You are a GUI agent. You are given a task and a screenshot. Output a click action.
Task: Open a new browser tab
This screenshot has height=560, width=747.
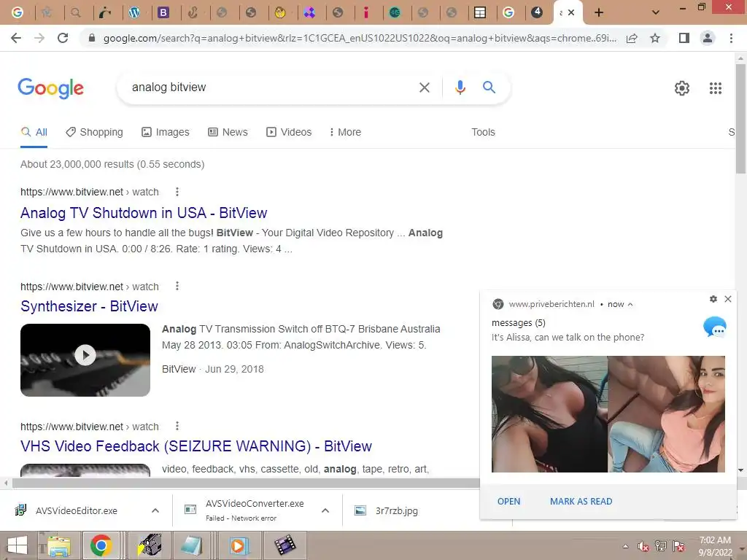(x=599, y=13)
